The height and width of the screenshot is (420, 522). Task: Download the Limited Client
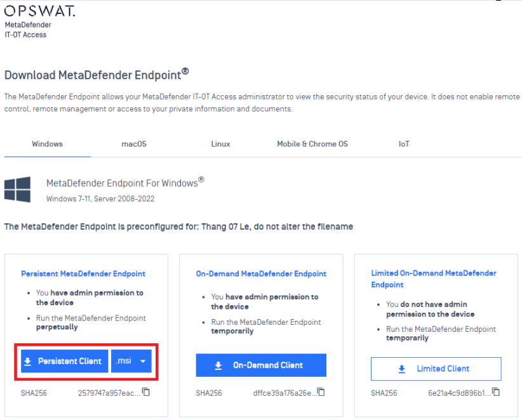click(x=436, y=369)
